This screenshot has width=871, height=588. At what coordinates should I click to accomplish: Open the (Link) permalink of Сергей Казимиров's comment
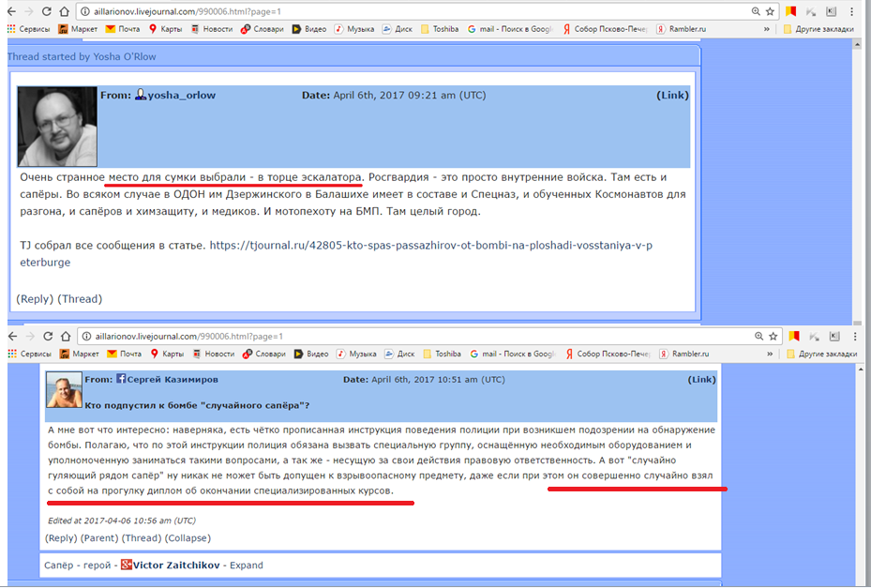click(701, 380)
